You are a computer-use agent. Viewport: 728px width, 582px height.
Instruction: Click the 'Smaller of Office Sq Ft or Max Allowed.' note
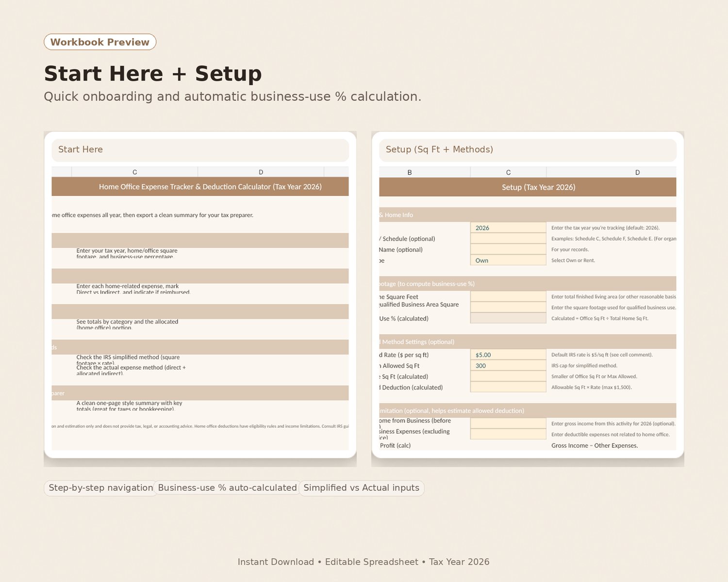[594, 376]
